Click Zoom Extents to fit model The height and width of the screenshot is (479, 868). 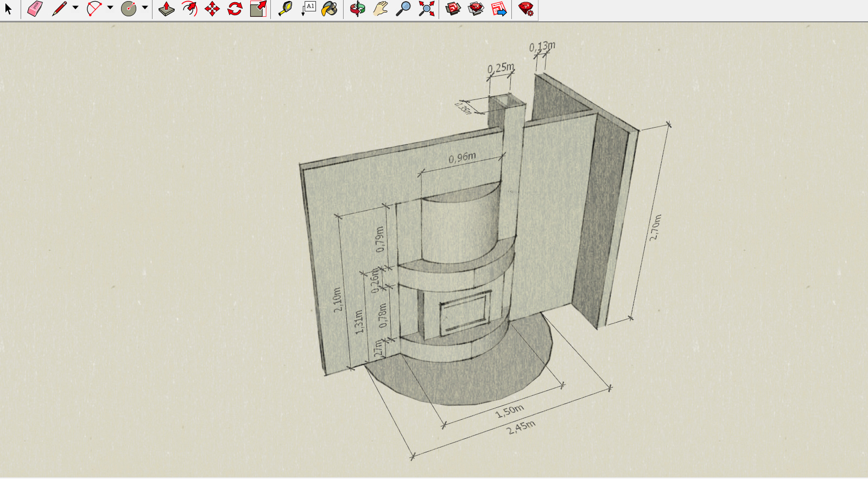(427, 9)
